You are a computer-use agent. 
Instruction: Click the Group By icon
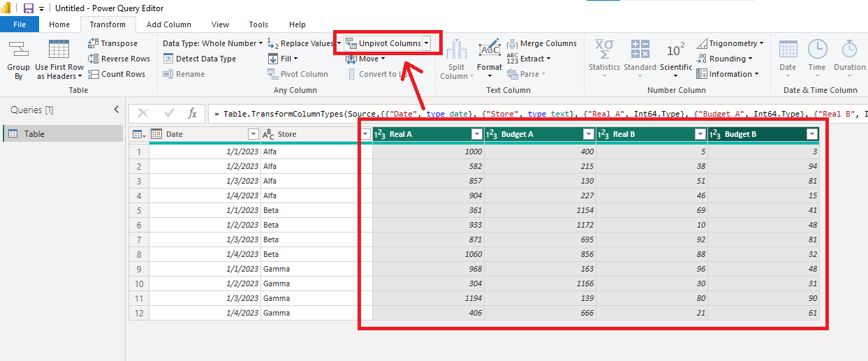point(18,60)
